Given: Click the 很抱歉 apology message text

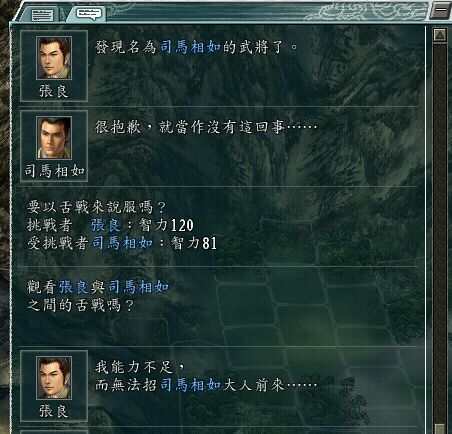Looking at the screenshot, I should coord(206,127).
